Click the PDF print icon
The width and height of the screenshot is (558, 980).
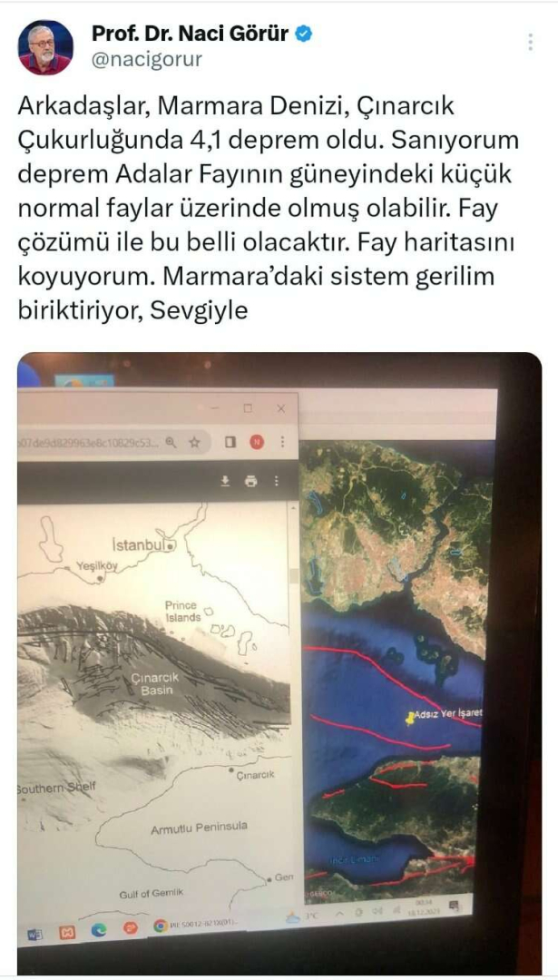click(251, 481)
